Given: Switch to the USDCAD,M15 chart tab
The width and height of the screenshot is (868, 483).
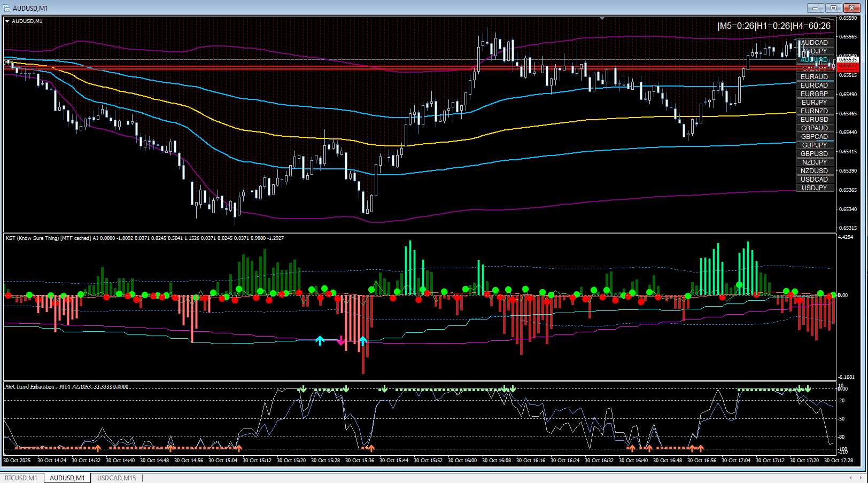Looking at the screenshot, I should pyautogui.click(x=117, y=478).
